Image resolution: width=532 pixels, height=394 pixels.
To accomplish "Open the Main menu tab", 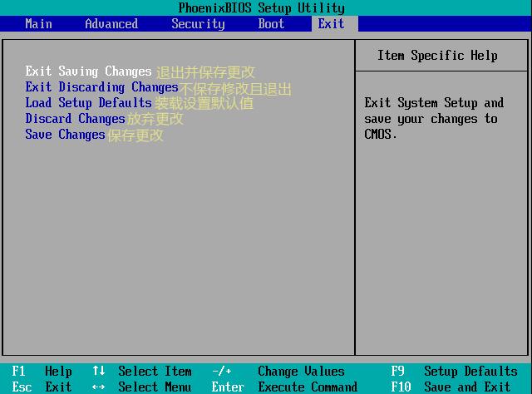I will click(39, 24).
